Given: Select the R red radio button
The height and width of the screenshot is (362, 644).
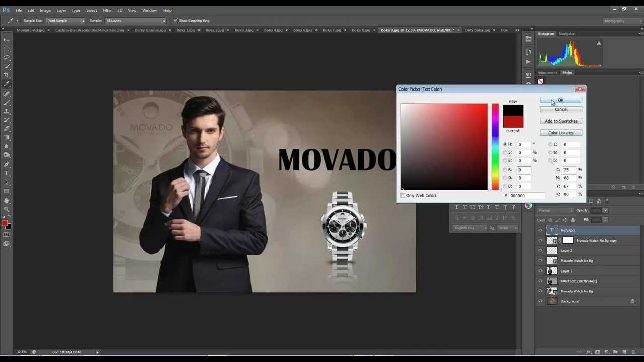Looking at the screenshot, I should (x=505, y=170).
